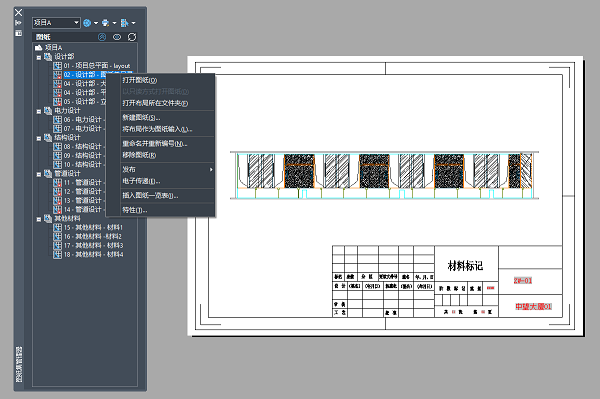This screenshot has height=399, width=600.
Task: Click the 材料标记 title block in the drawing preview
Action: [x=466, y=265]
